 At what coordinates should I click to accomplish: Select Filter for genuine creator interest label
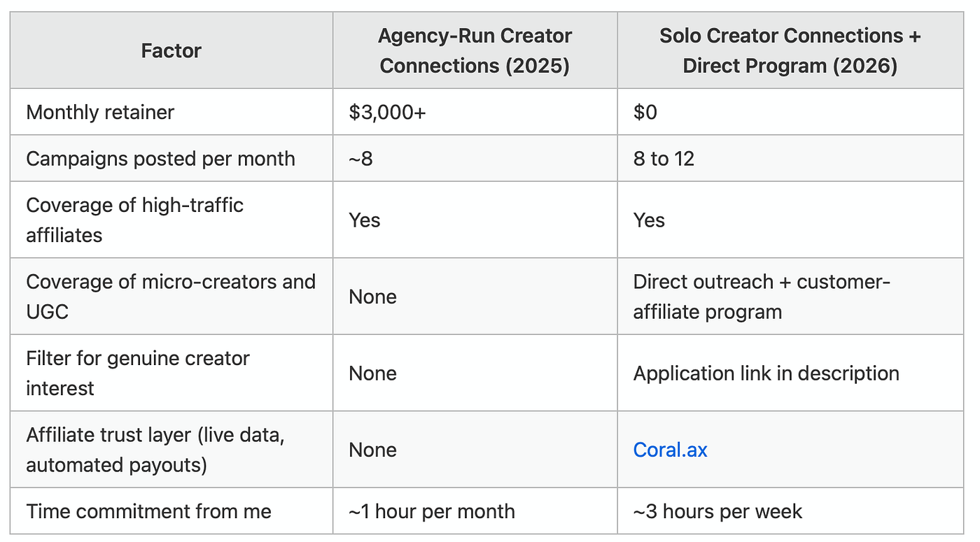pyautogui.click(x=138, y=373)
